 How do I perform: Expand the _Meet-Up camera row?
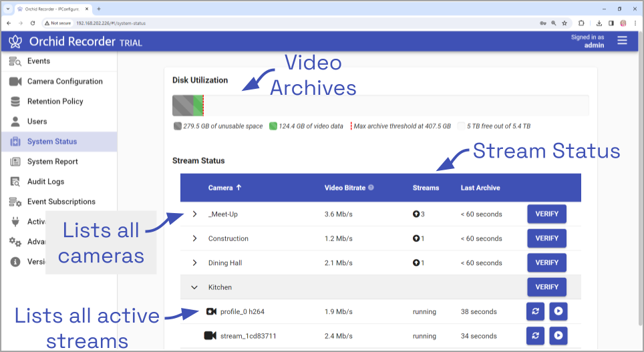pyautogui.click(x=194, y=214)
